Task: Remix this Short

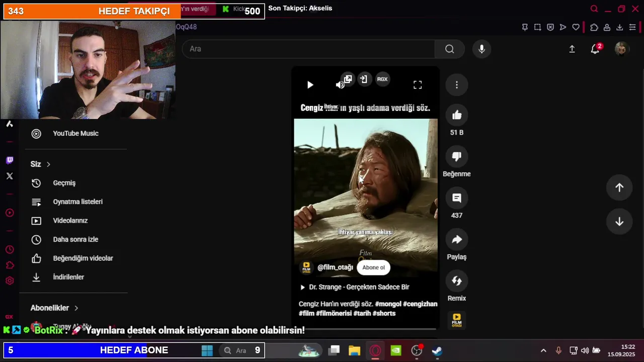Action: tap(457, 281)
